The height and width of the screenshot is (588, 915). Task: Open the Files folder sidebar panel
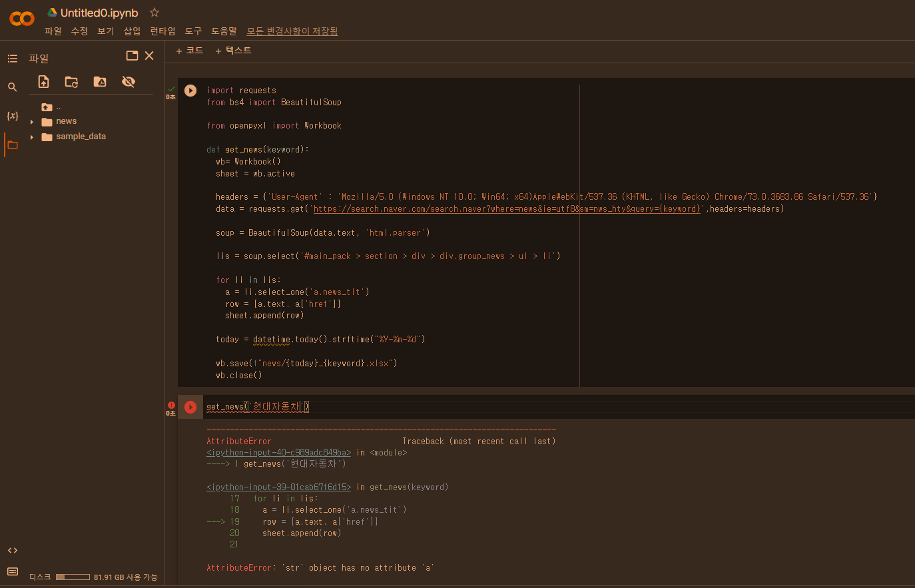pyautogui.click(x=12, y=145)
